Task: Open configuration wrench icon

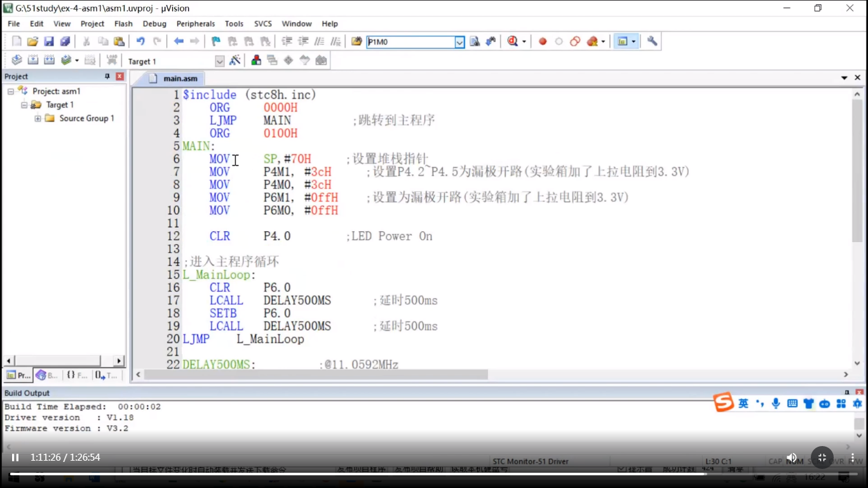Action: coord(652,41)
